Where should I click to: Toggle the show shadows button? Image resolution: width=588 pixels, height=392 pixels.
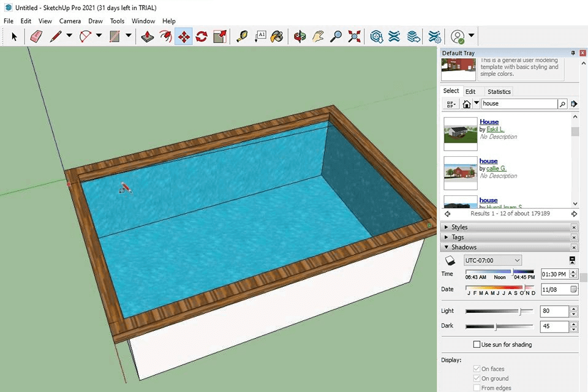pos(450,260)
